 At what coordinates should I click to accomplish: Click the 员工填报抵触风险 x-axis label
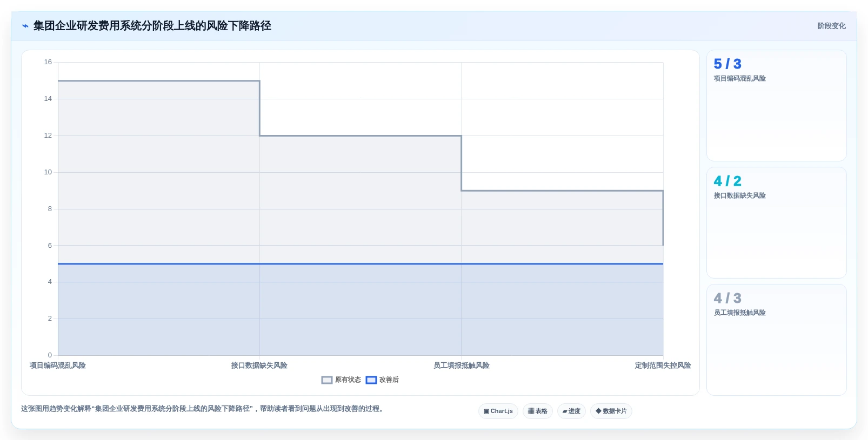(x=462, y=365)
